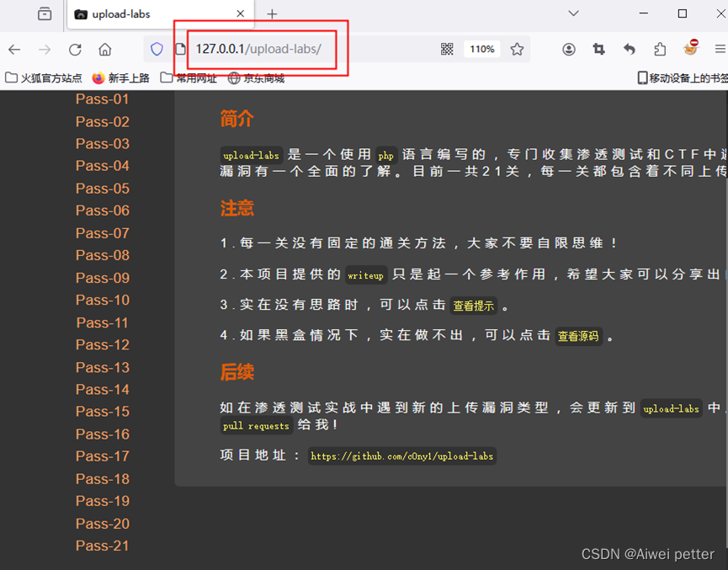Screen dimensions: 728x570
Task: Click the php code label in intro
Action: coord(385,156)
